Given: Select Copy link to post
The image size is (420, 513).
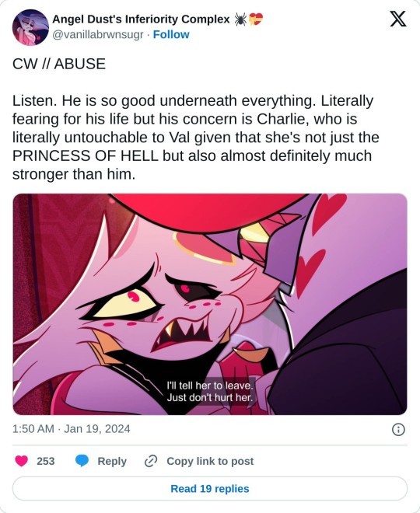Looking at the screenshot, I should 210,461.
